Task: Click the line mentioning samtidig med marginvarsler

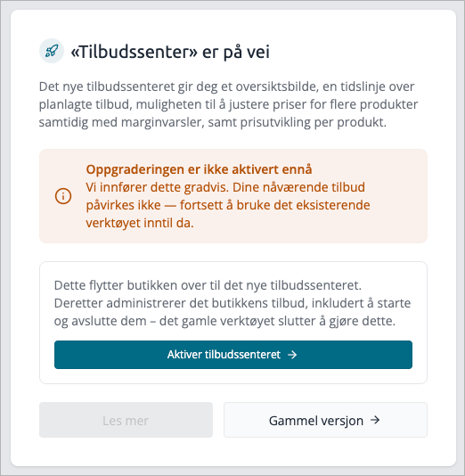Action: point(213,122)
